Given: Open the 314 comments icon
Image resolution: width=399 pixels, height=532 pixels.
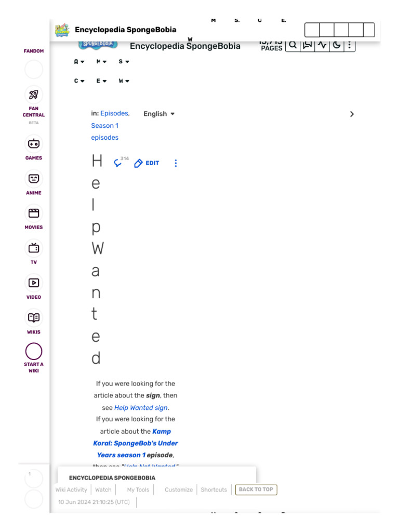Looking at the screenshot, I should (x=121, y=162).
